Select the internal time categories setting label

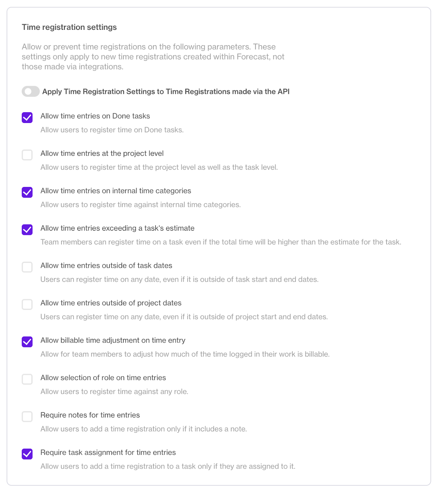click(x=115, y=191)
